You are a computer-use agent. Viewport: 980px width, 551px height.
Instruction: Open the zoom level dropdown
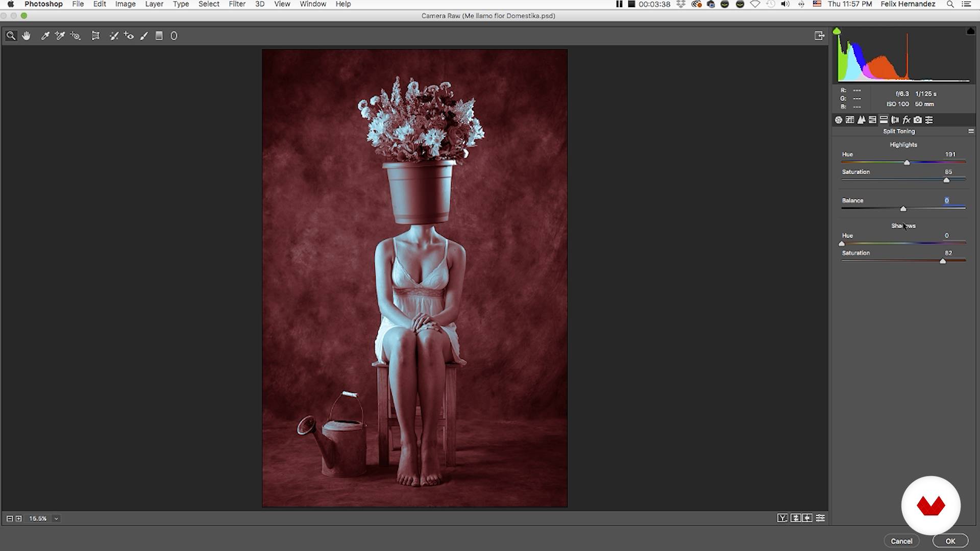coord(56,518)
